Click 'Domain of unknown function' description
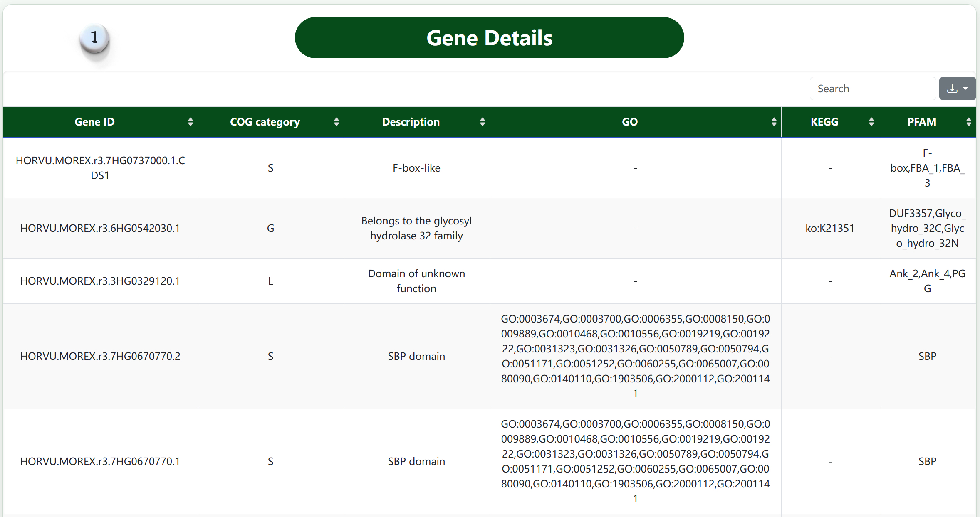Viewport: 980px width, 517px height. coord(416,281)
